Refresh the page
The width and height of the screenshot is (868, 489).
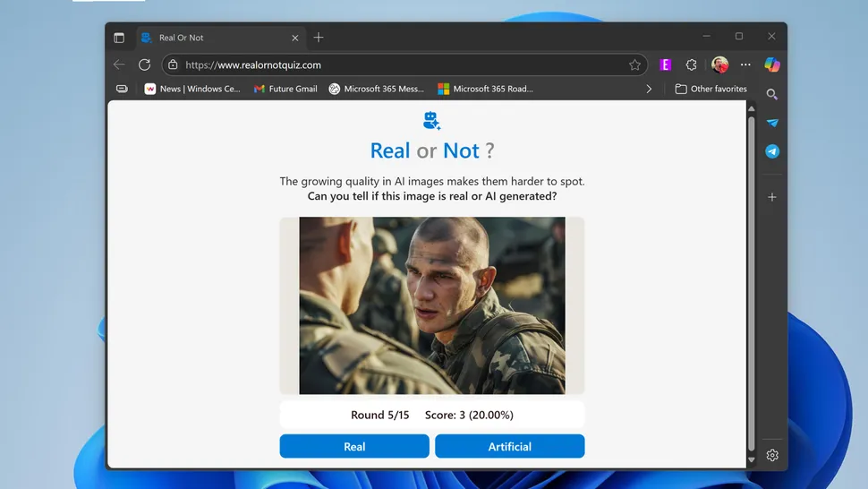tap(144, 64)
